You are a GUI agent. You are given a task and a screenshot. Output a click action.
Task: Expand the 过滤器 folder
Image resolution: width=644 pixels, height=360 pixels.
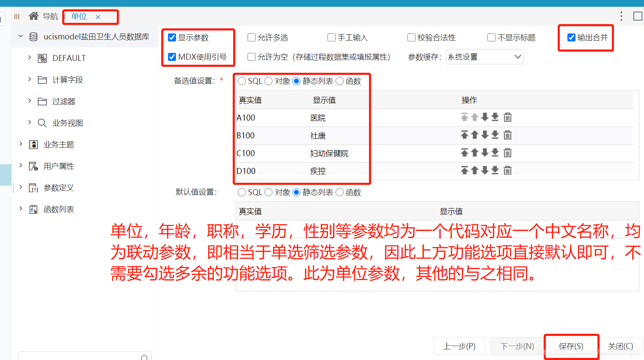click(30, 101)
